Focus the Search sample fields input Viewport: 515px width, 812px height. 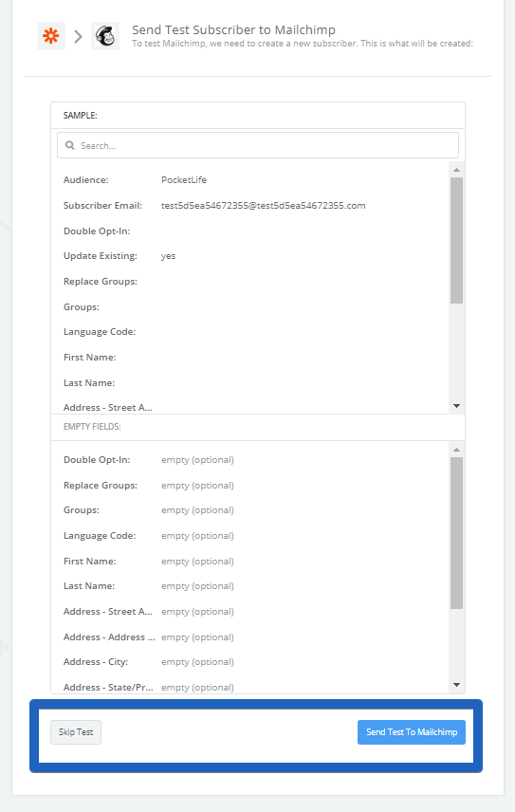pos(258,145)
